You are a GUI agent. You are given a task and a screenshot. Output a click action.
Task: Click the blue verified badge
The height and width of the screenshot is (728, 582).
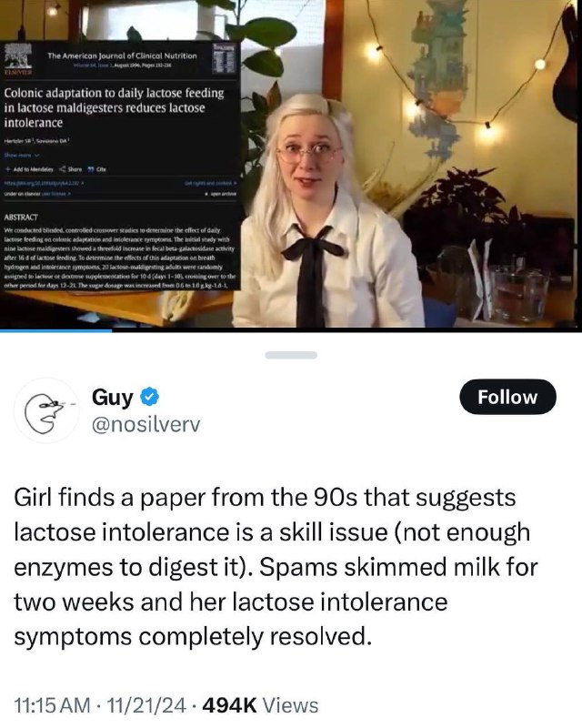(x=149, y=397)
